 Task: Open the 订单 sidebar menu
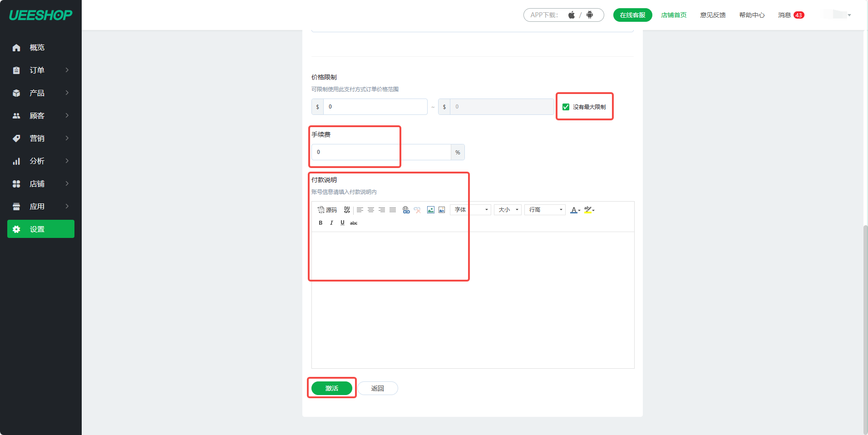(x=41, y=70)
